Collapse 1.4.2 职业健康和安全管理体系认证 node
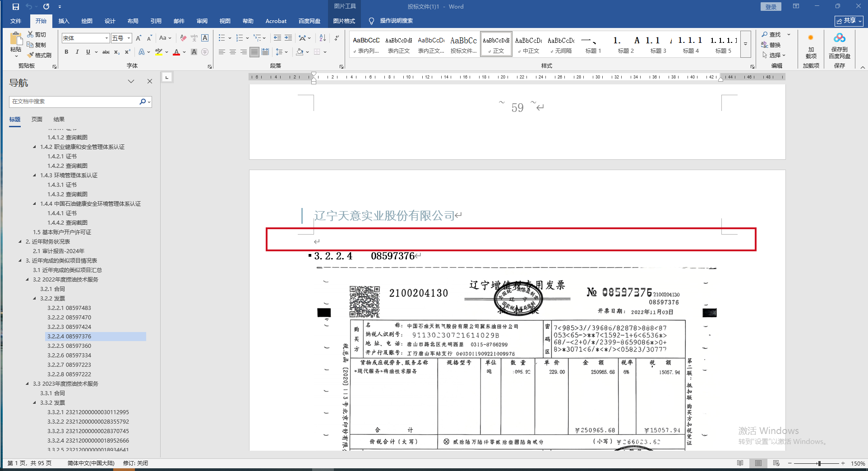This screenshot has width=868, height=471. point(35,147)
